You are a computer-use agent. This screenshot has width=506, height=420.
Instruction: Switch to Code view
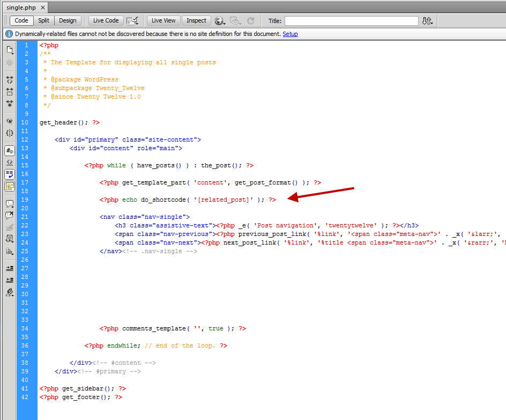pos(21,21)
